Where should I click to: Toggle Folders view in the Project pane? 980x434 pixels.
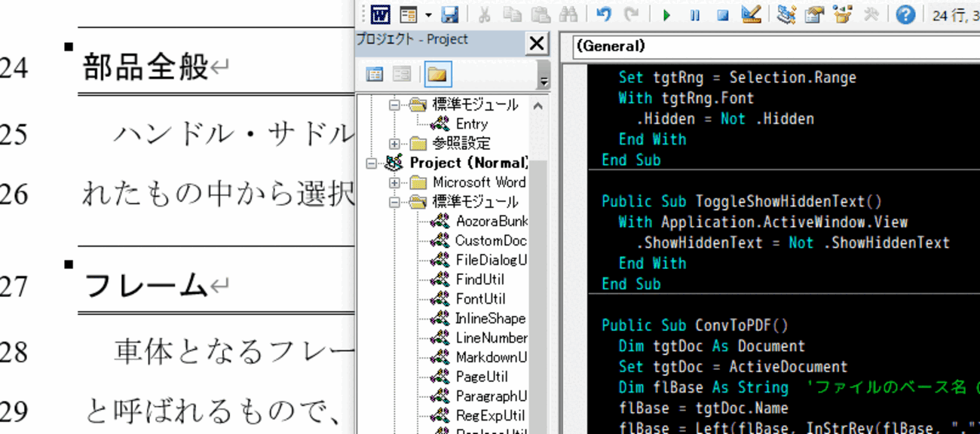click(x=437, y=74)
